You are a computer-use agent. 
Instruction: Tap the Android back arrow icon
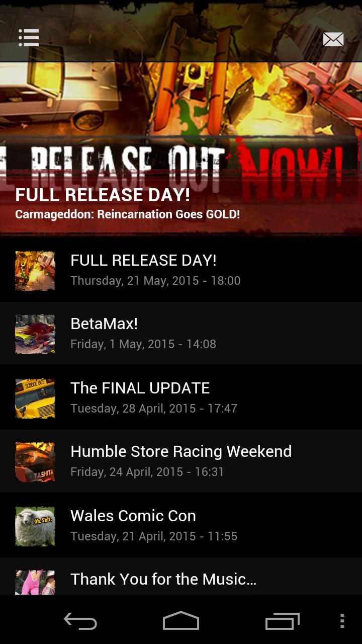(80, 621)
